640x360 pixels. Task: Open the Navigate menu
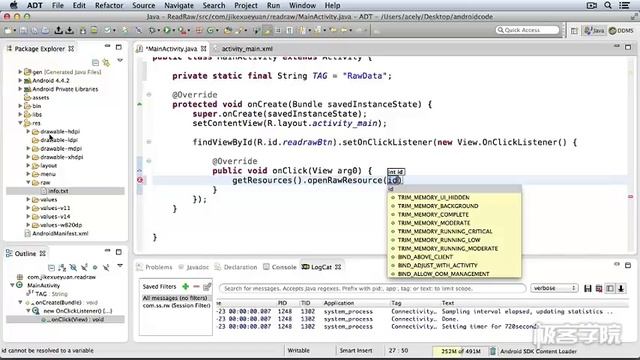tap(179, 5)
